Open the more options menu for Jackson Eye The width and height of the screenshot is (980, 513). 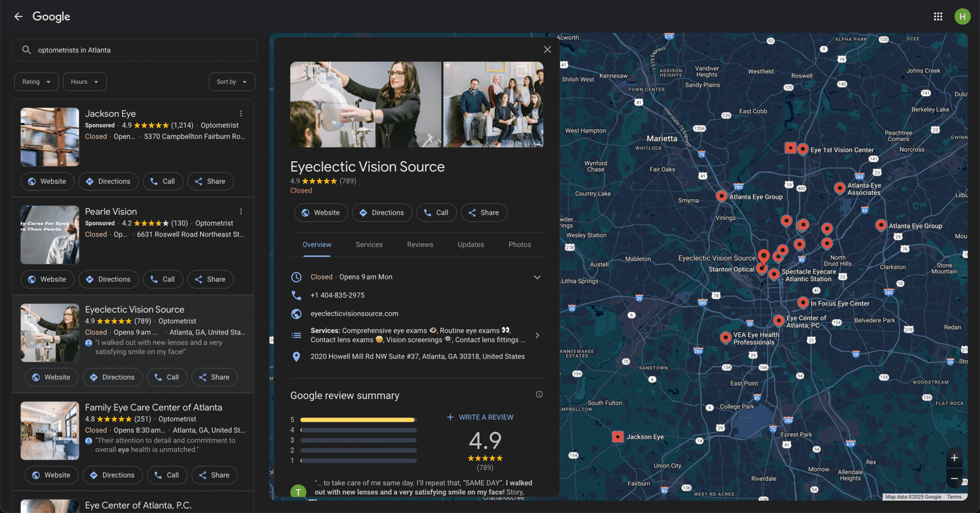[x=241, y=114]
